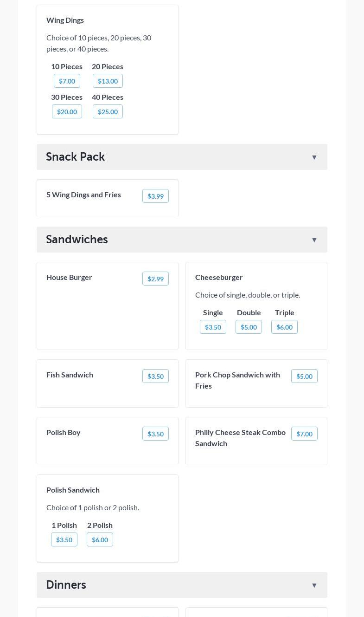
Task: Click House Burger $2.99 price button
Action: (155, 279)
